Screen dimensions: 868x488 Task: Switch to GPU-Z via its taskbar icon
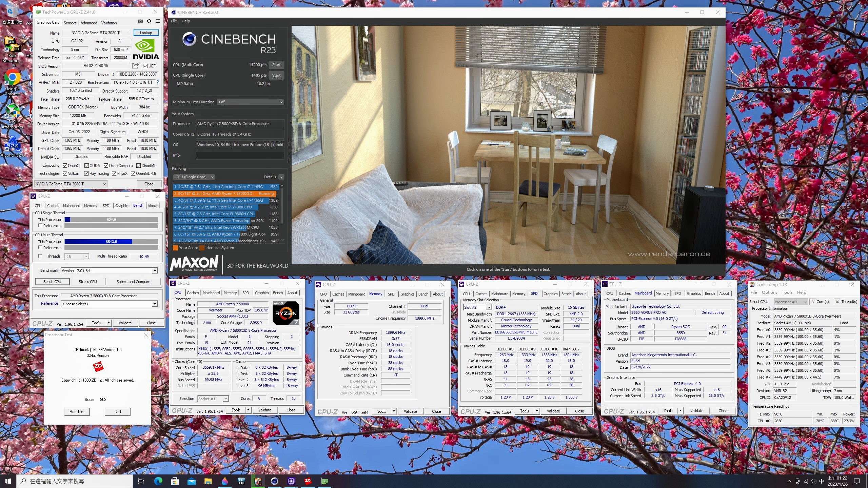tap(324, 481)
